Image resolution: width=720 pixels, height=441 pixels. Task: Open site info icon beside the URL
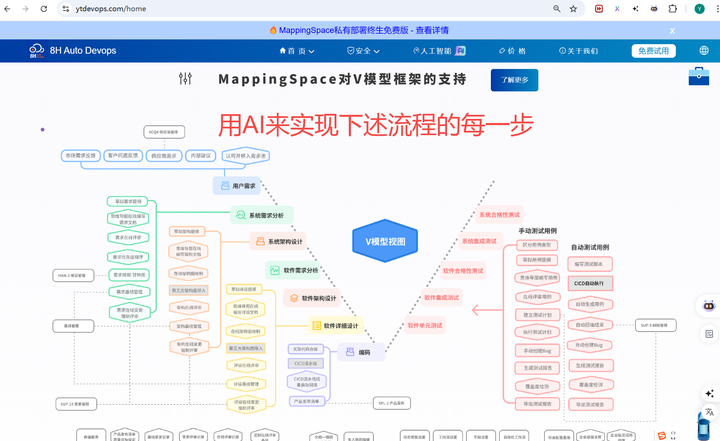tap(66, 9)
